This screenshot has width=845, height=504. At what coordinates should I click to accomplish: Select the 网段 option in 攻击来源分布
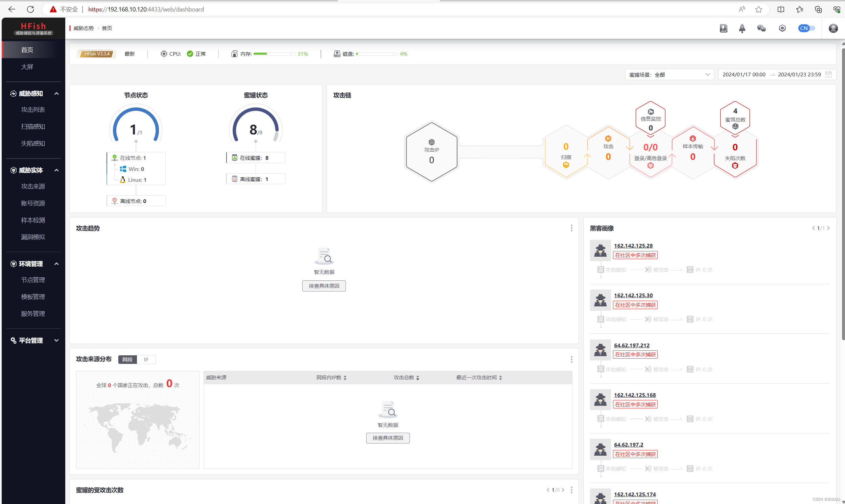click(x=127, y=359)
